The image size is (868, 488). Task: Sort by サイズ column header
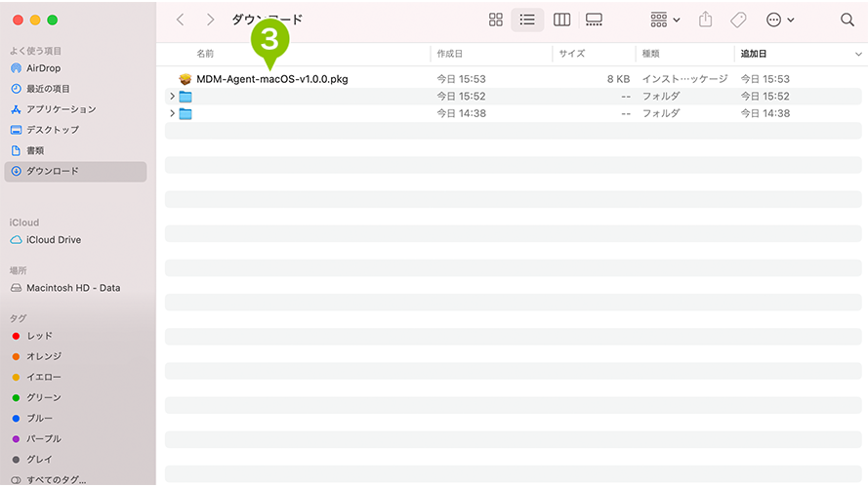click(572, 54)
